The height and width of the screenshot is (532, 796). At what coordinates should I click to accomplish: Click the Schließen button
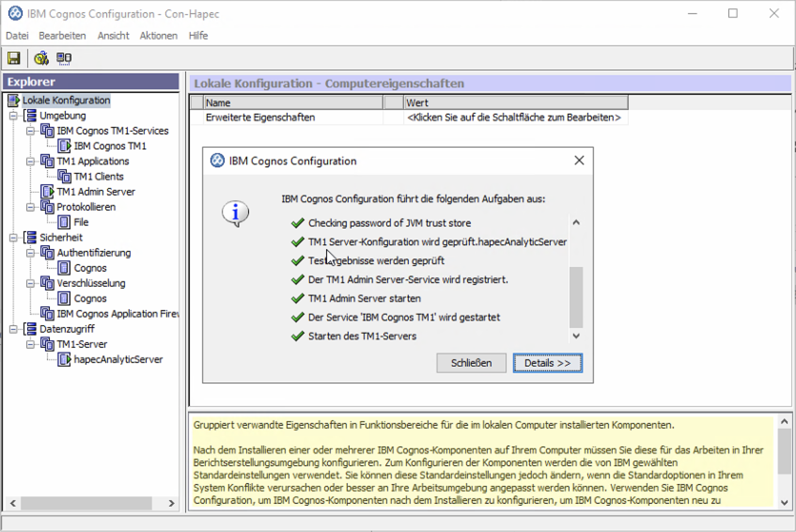(471, 363)
